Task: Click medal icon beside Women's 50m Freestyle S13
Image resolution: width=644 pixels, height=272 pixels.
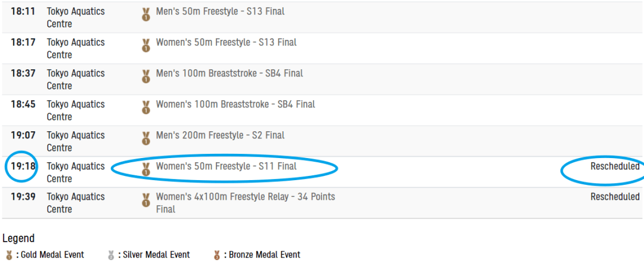Action: 145,45
